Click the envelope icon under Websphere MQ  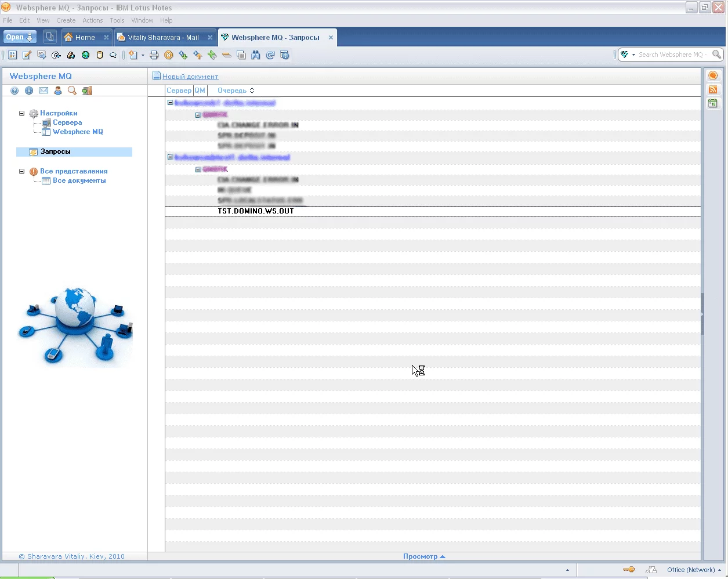(x=44, y=91)
